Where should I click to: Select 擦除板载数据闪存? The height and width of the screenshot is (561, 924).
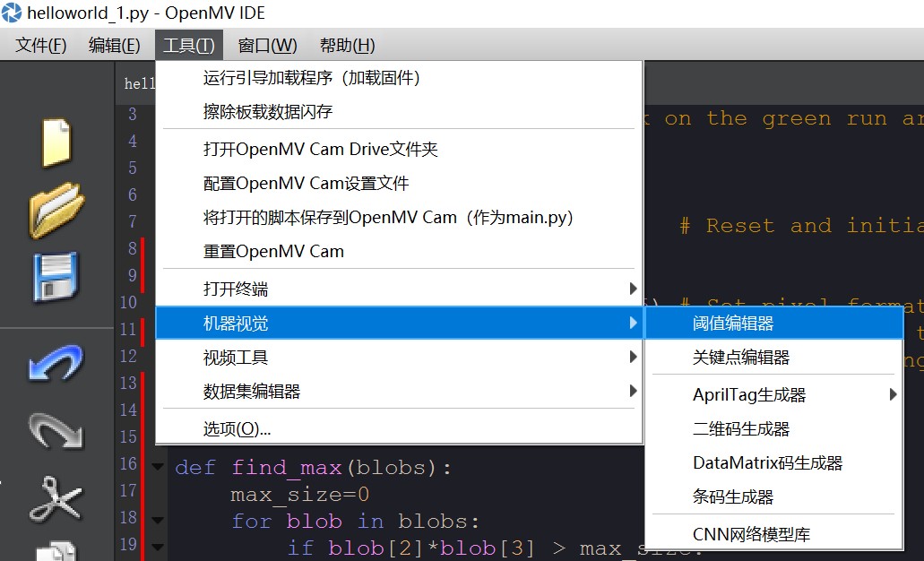pos(400,111)
